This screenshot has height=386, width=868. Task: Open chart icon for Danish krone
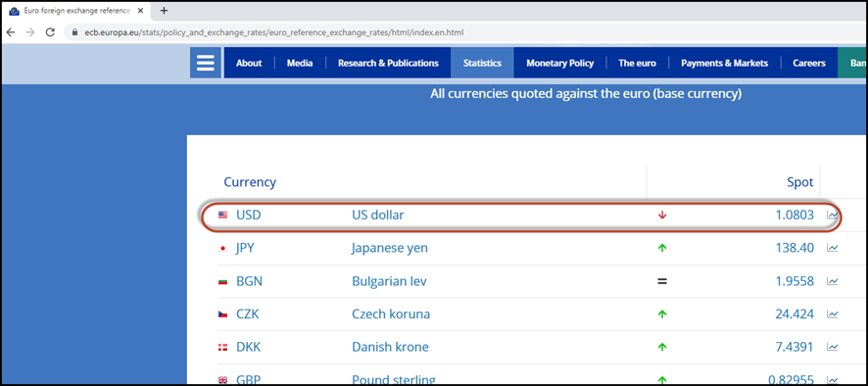click(832, 347)
